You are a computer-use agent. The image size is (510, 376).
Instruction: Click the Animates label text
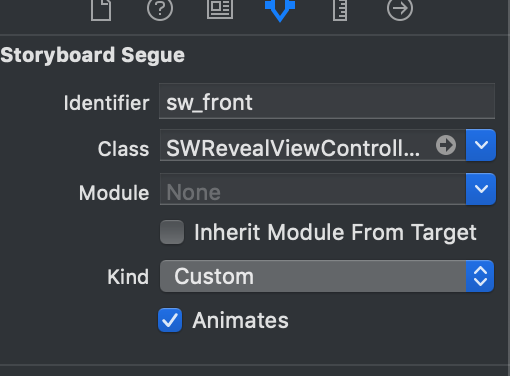(240, 320)
